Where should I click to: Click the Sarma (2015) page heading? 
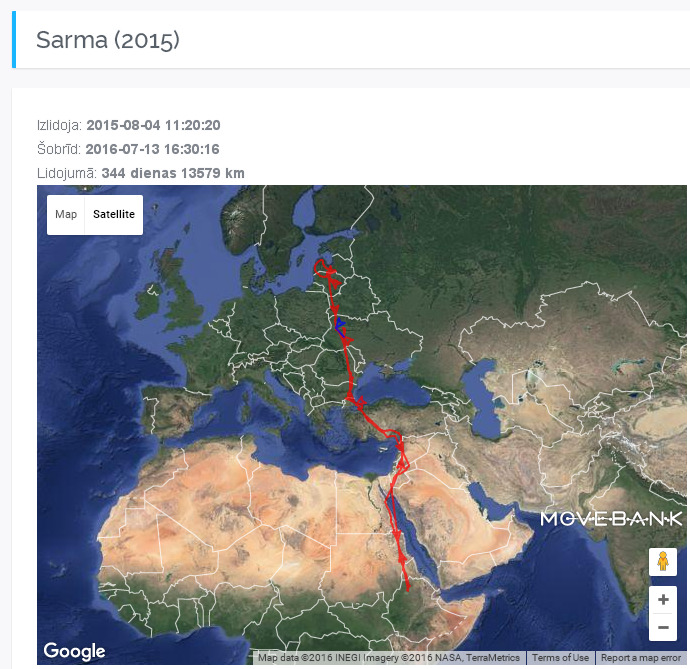click(107, 40)
